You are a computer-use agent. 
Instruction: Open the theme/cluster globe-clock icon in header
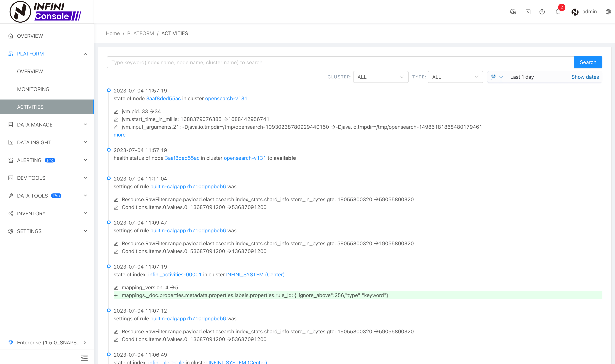coord(513,12)
